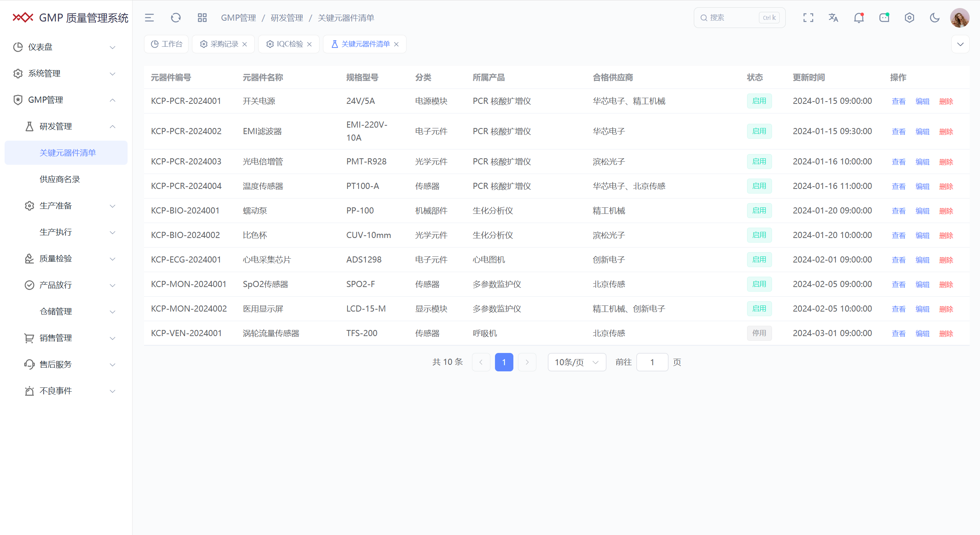Click the 质量检验 stamp icon
980x535 pixels.
[x=29, y=259]
